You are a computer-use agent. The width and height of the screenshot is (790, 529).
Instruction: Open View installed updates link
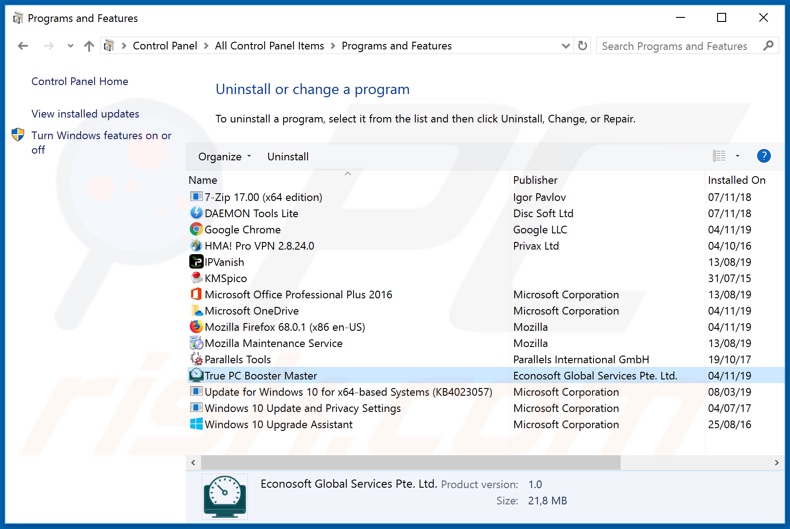pyautogui.click(x=85, y=114)
